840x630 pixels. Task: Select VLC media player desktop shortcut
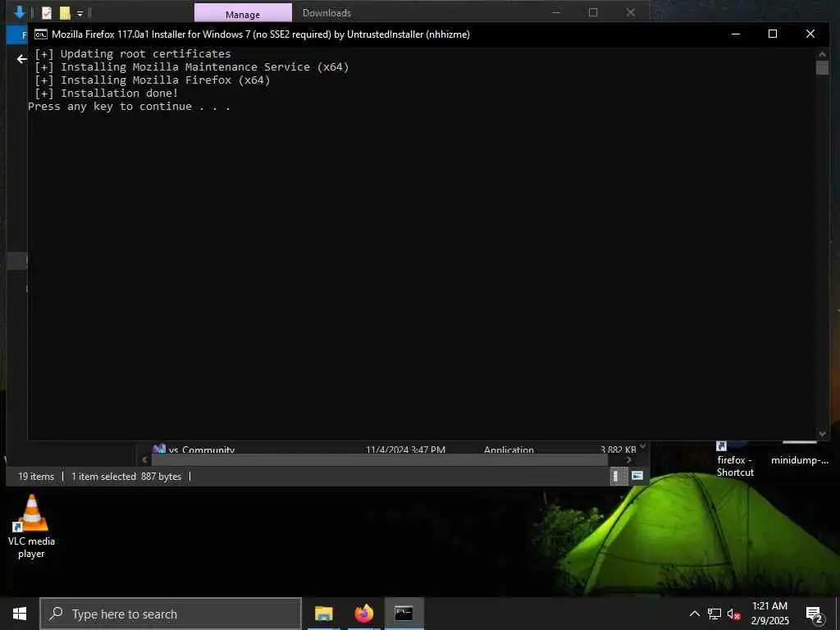click(32, 527)
